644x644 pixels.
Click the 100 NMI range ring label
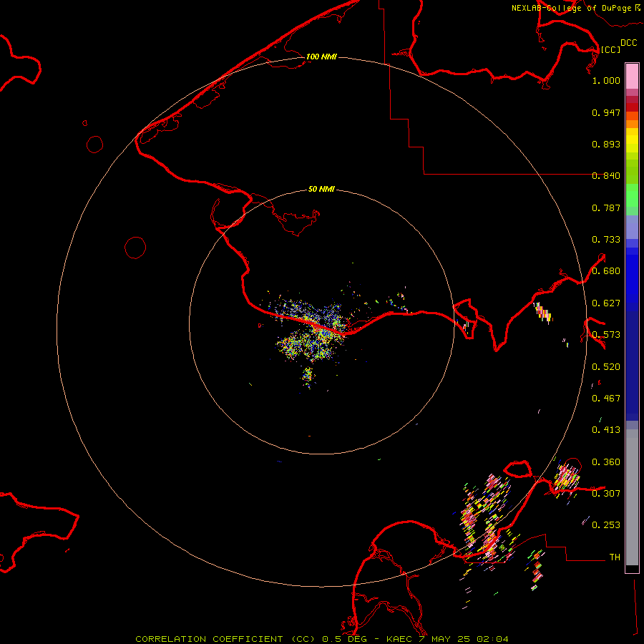[321, 57]
